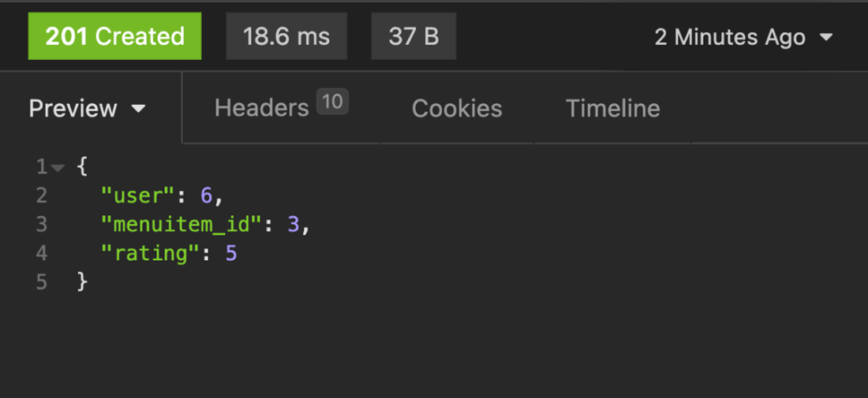Collapse the JSON object with the fold arrow
Screen dimensions: 868x398
click(58, 167)
